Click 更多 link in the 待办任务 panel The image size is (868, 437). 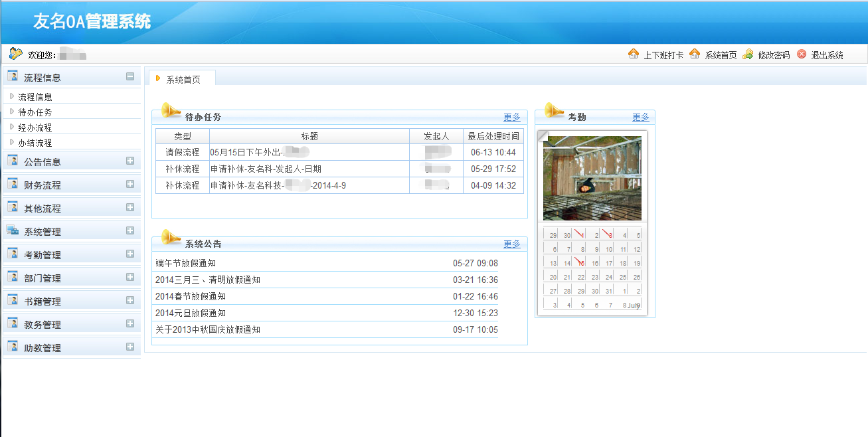[x=512, y=117]
